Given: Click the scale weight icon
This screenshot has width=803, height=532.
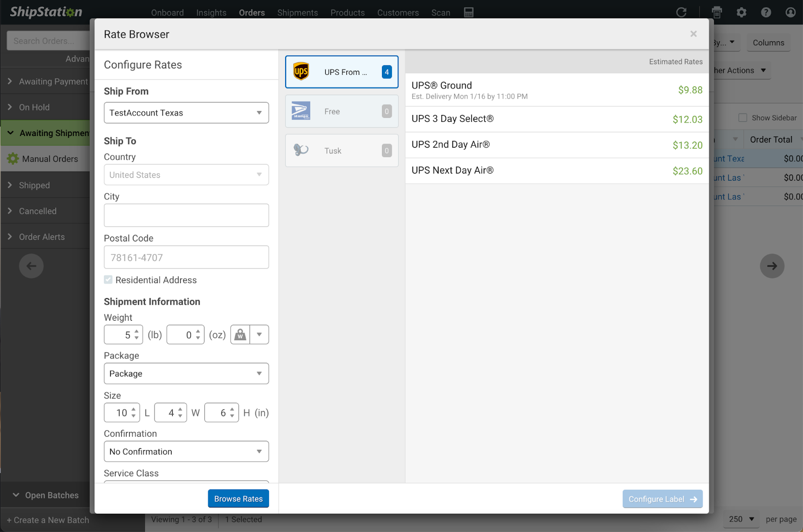Looking at the screenshot, I should point(240,335).
